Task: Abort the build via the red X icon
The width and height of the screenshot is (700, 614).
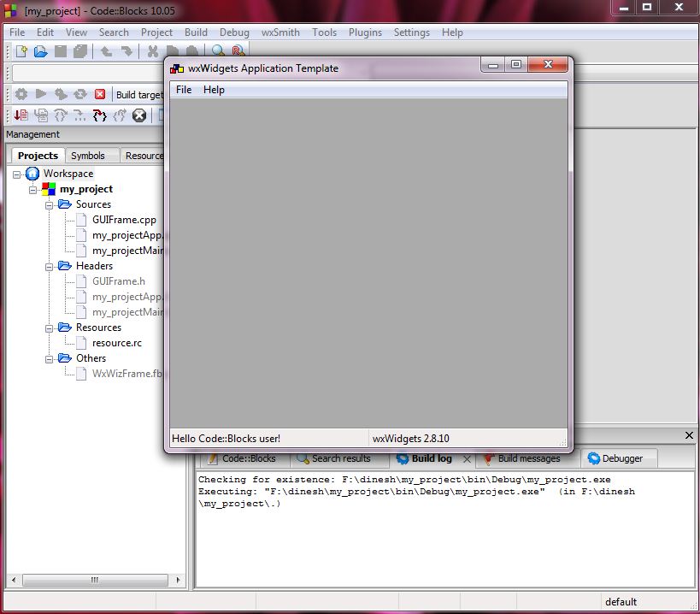Action: click(x=99, y=94)
